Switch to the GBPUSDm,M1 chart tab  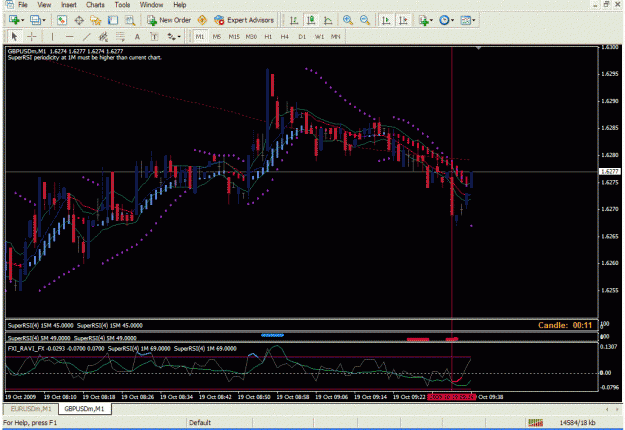click(x=84, y=408)
